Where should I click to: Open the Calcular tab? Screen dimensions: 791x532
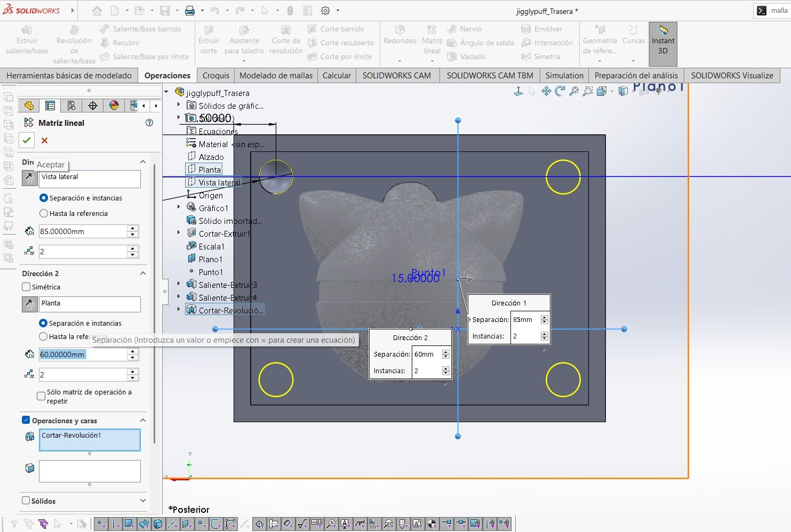coord(337,75)
